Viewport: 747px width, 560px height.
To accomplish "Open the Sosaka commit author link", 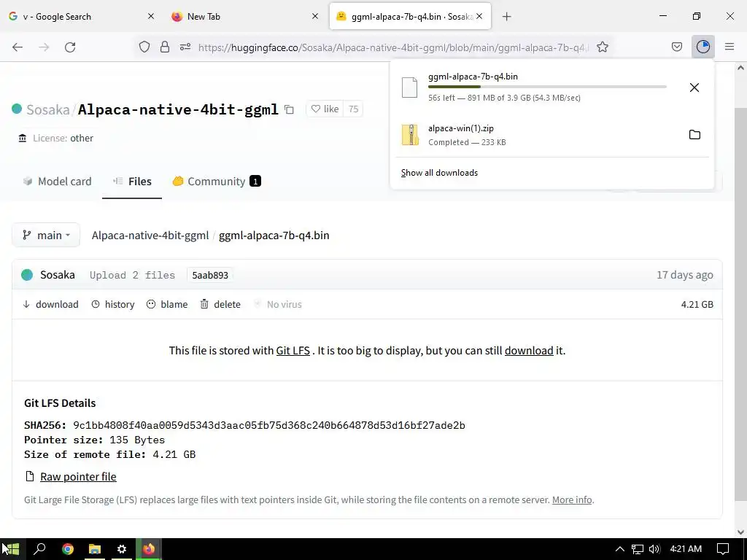I will click(x=57, y=275).
